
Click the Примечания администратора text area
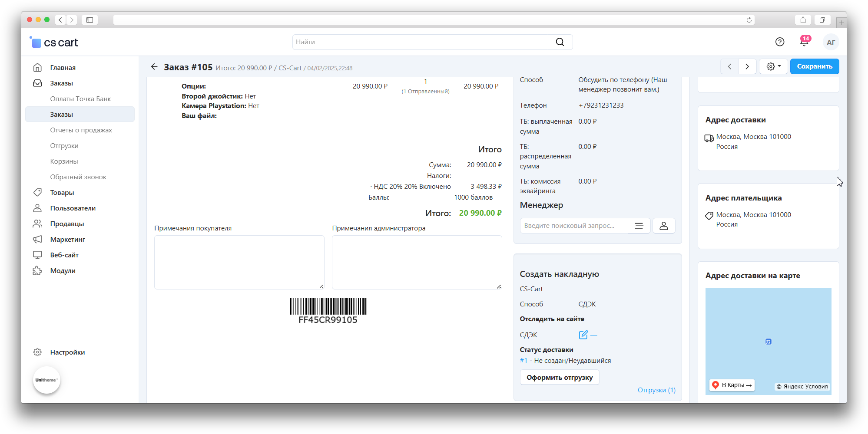(x=417, y=262)
